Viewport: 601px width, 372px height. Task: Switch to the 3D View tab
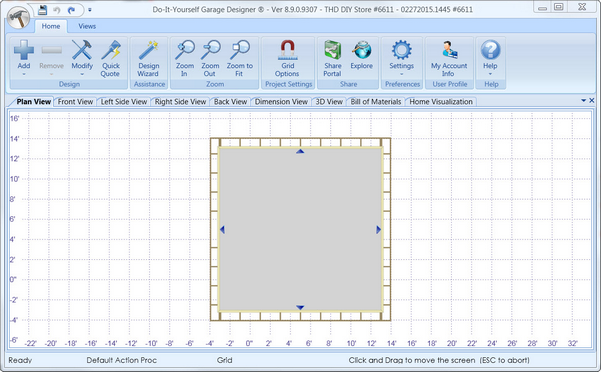pyautogui.click(x=329, y=102)
